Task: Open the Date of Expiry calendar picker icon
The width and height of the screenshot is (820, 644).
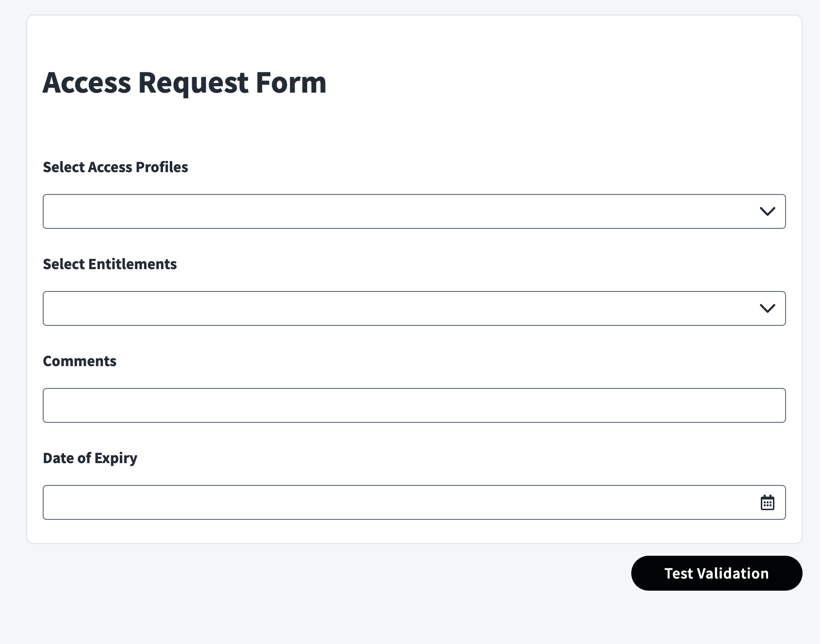Action: 767,502
